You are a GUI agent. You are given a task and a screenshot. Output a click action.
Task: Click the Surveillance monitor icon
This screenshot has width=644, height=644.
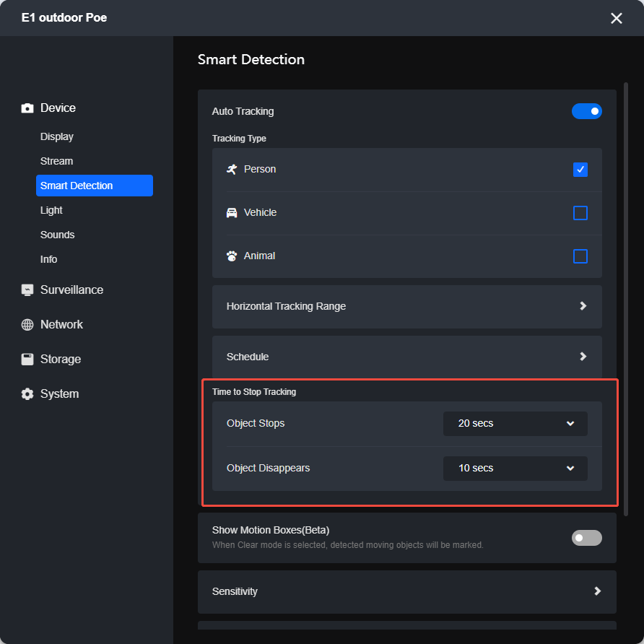27,290
